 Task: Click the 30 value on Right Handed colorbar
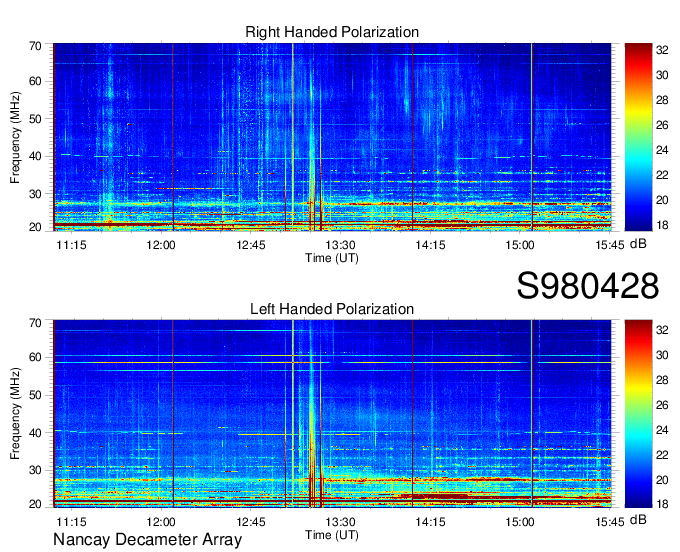coord(662,75)
